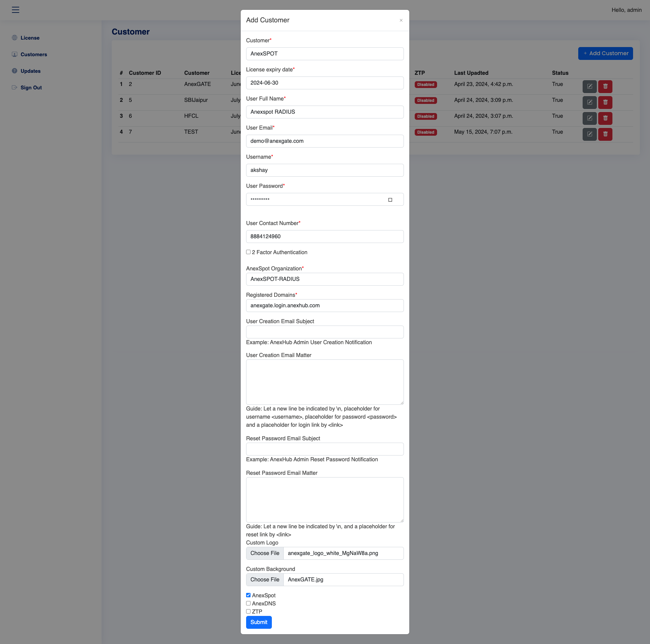Click Sign Out in sidebar
This screenshot has height=644, width=650.
click(31, 88)
